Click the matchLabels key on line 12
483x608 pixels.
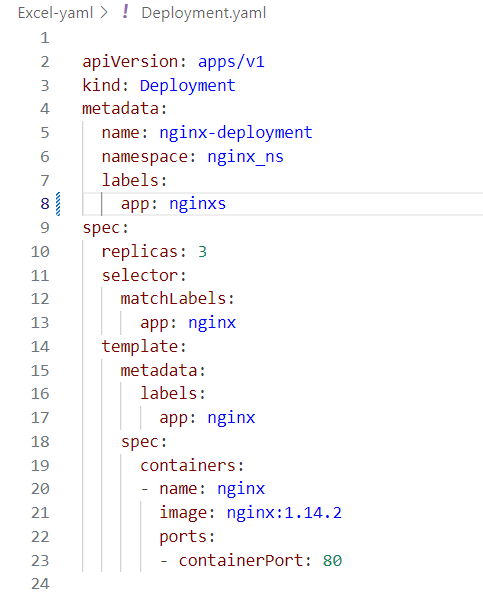[173, 299]
